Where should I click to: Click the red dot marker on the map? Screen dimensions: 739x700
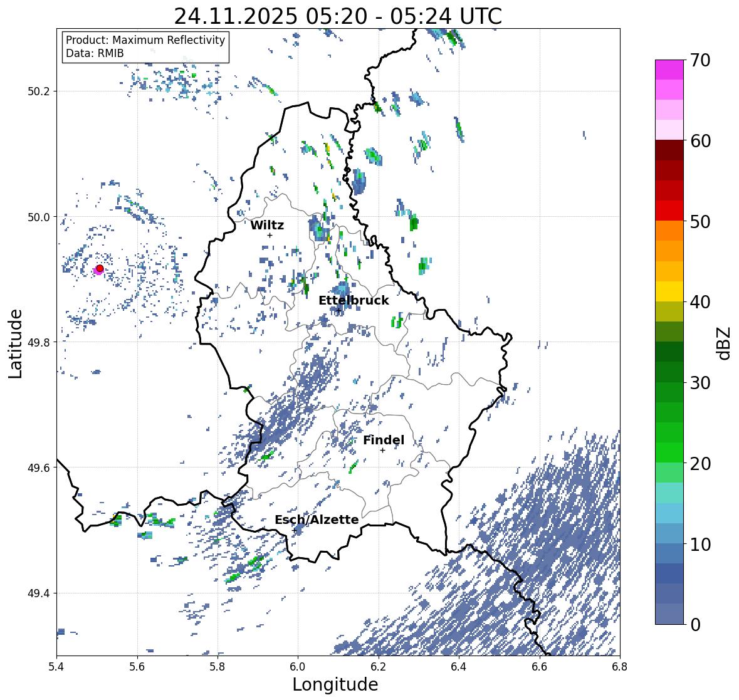100,268
